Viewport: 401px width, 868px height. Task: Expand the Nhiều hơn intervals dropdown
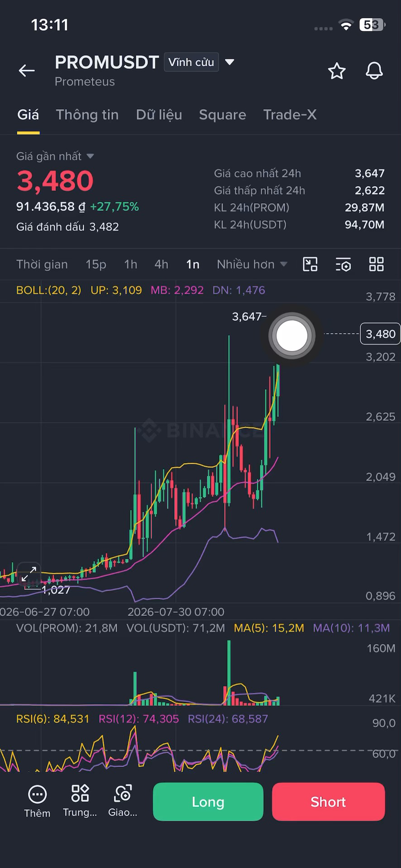point(252,264)
